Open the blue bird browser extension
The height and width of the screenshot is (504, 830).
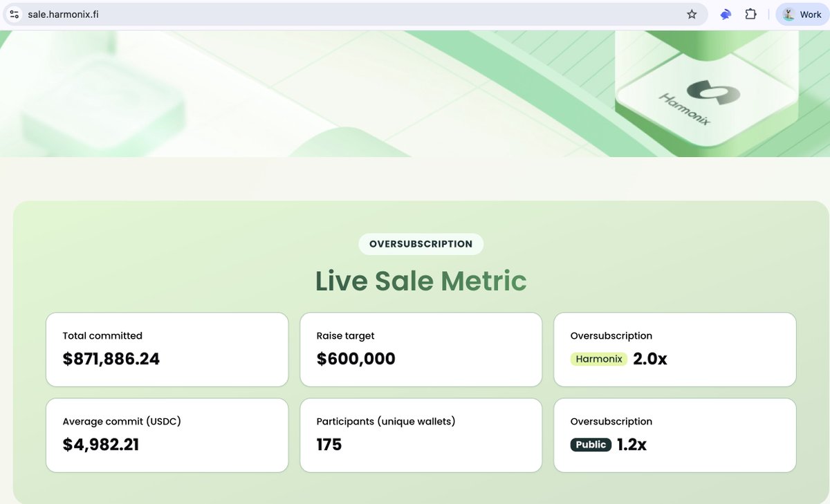pyautogui.click(x=726, y=14)
